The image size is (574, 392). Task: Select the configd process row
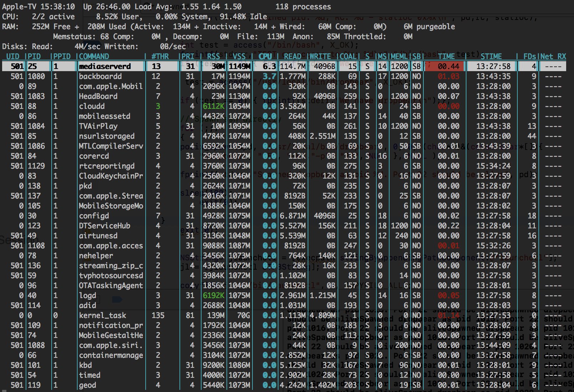click(284, 216)
